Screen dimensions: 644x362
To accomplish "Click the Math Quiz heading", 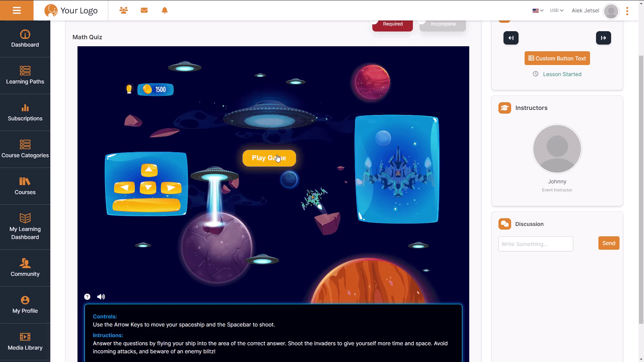I will click(87, 37).
